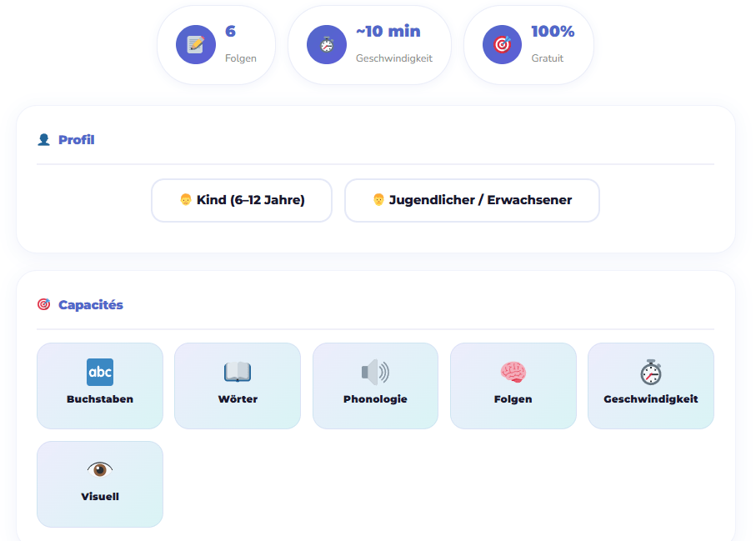Click the target icon next to Capacités

coord(44,305)
